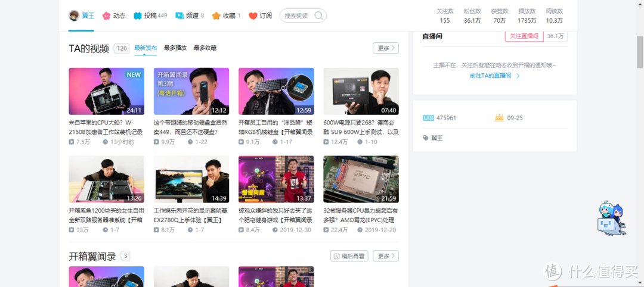This screenshot has width=644, height=287.
Task: Click the 翼王 tag icon
Action: point(426,138)
